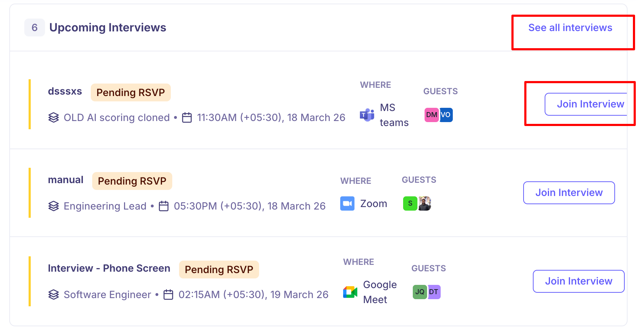Click the DM guest avatar
644x332 pixels.
tap(431, 115)
